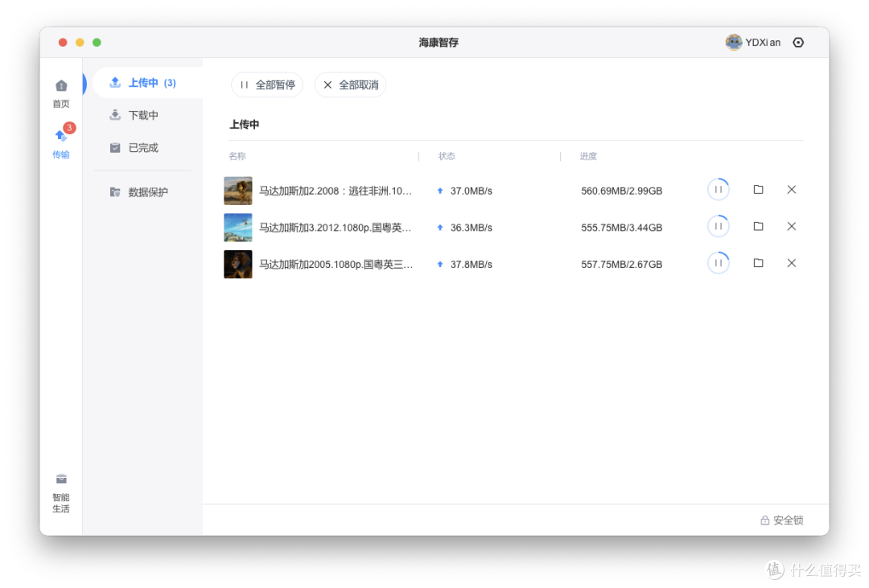Switch to 上传中 (3) tab
The height and width of the screenshot is (588, 869).
pos(148,83)
